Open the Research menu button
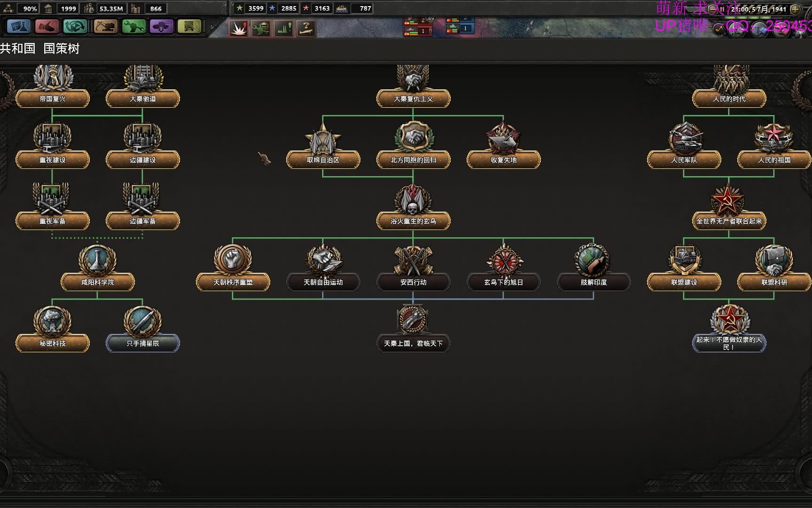The height and width of the screenshot is (508, 812). pos(20,27)
